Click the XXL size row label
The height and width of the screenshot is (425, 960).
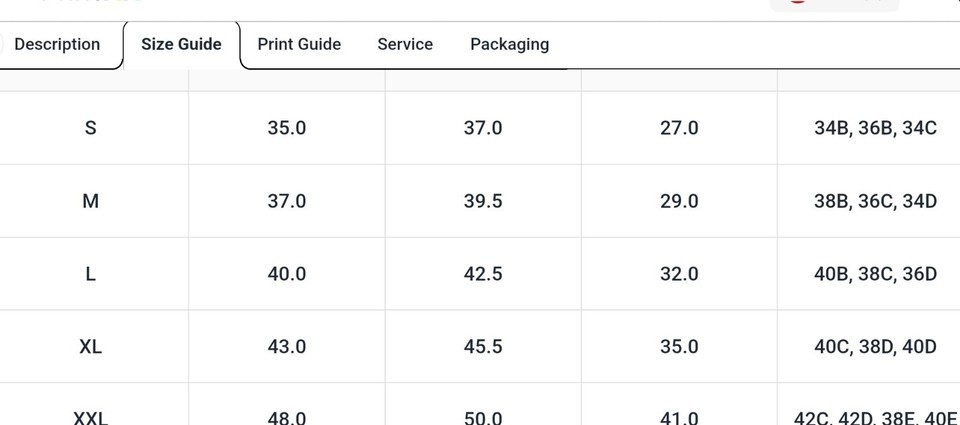(x=90, y=418)
